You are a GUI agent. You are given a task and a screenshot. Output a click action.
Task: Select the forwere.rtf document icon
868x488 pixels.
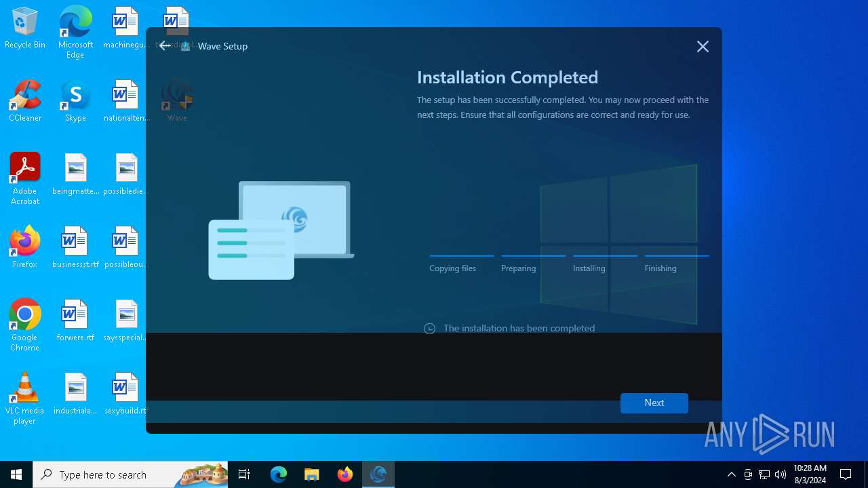75,321
